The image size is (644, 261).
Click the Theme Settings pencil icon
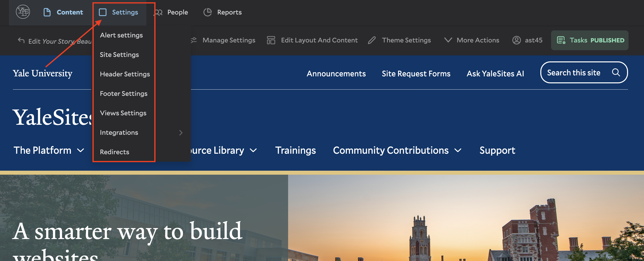point(372,40)
